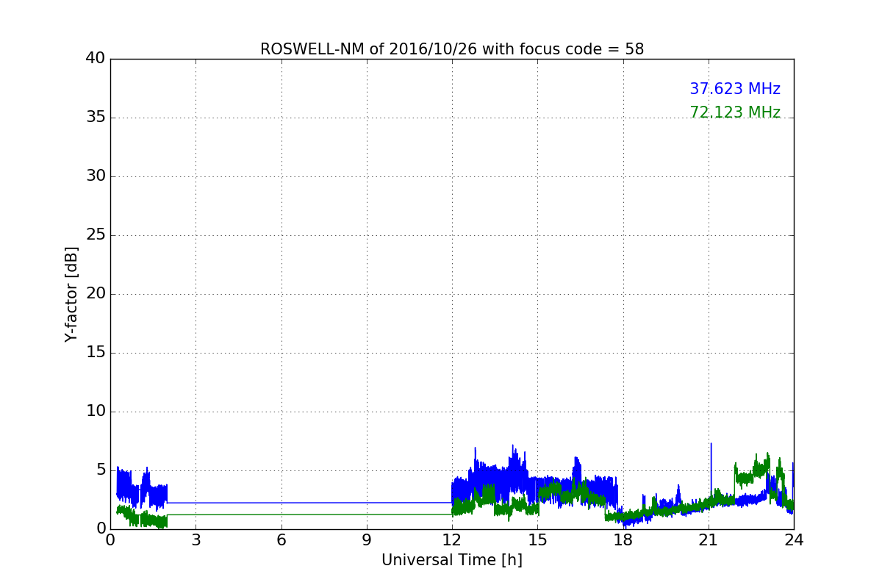Click x-axis tick label '21'
882x588 pixels.
(709, 540)
